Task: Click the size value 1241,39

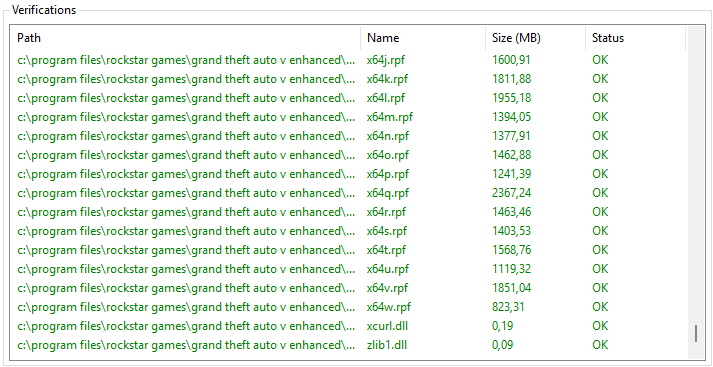Action: (511, 174)
